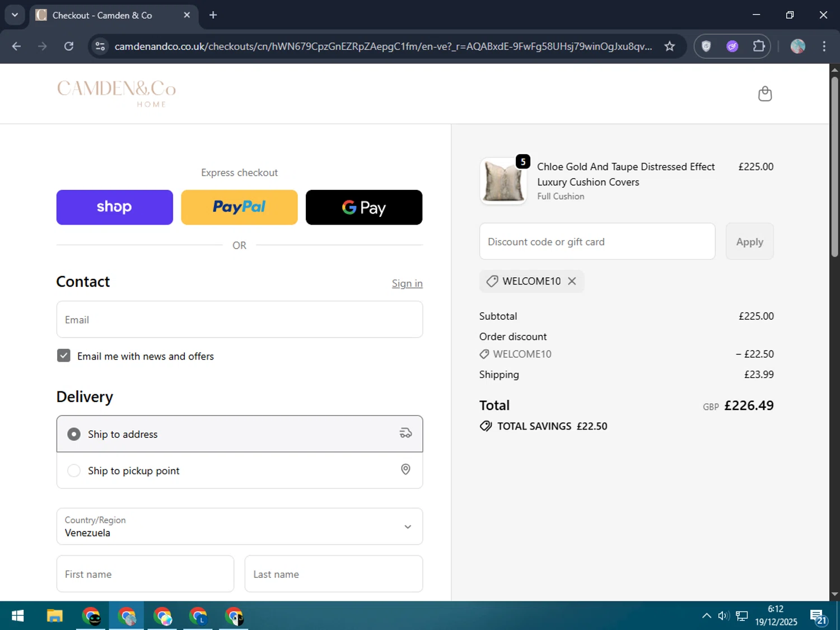Open the network icon in system tray
The height and width of the screenshot is (630, 840).
[741, 616]
